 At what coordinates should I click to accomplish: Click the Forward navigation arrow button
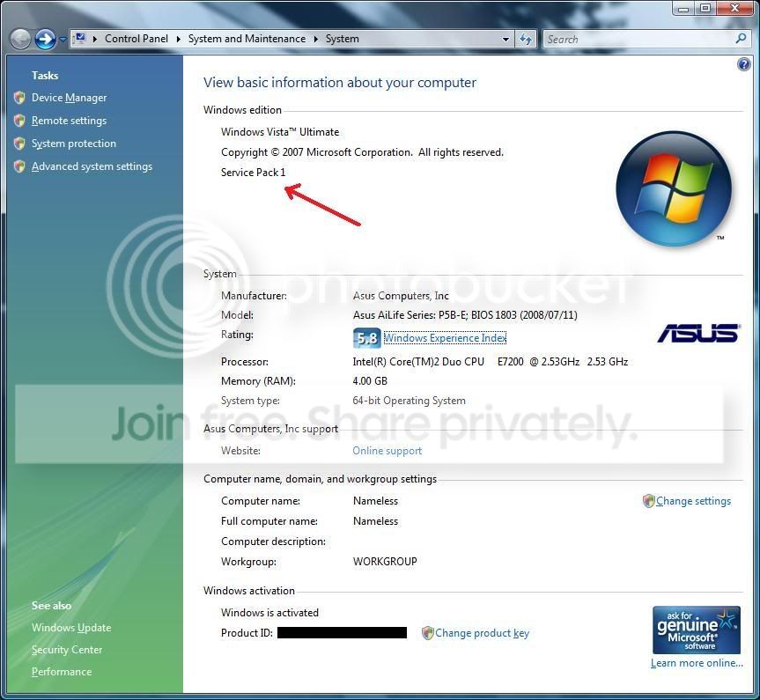(45, 40)
